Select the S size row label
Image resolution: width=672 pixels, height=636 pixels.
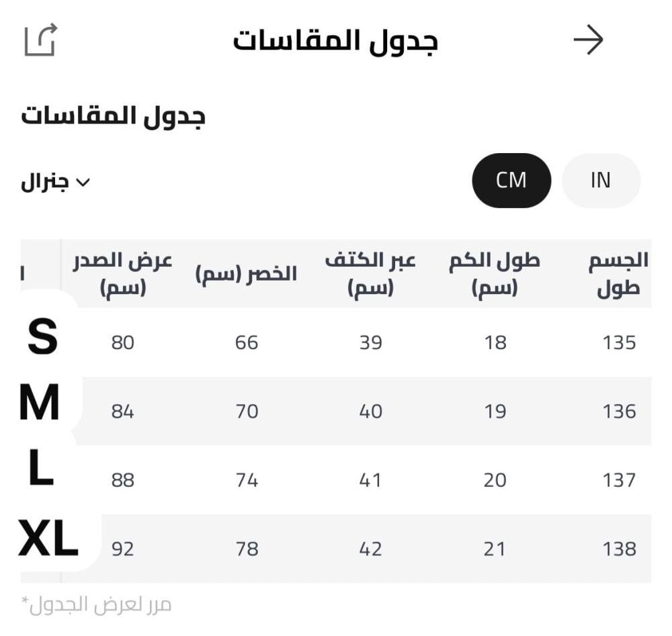(x=42, y=338)
